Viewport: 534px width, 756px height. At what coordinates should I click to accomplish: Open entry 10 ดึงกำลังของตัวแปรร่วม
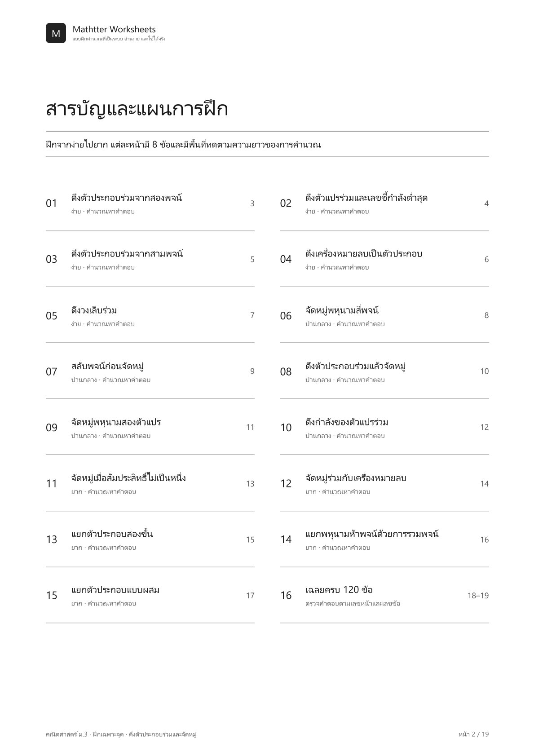(x=384, y=427)
